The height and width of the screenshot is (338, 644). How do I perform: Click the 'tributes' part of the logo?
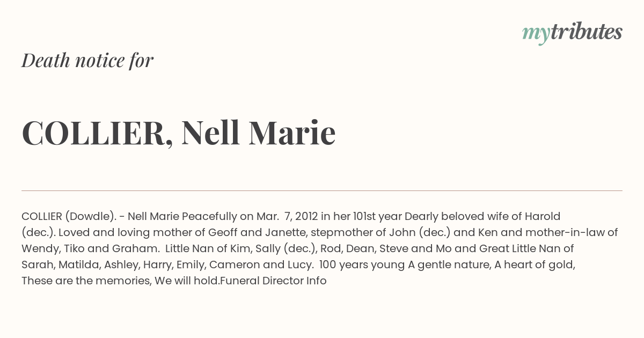click(586, 32)
